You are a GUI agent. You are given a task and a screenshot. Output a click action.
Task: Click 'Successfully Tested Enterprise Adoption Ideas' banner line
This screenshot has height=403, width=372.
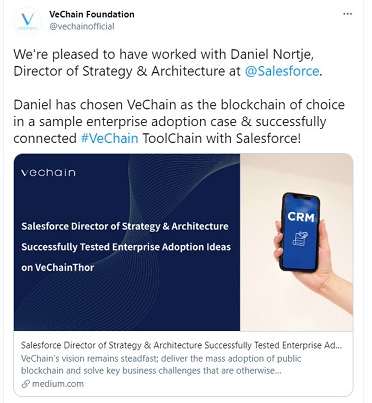126,247
